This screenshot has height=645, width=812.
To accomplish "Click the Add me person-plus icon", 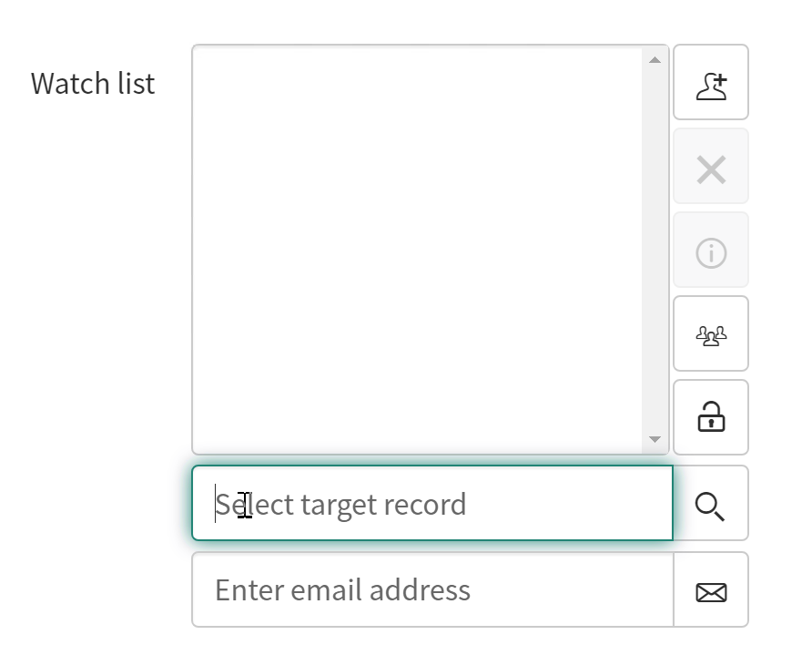I will [x=710, y=83].
